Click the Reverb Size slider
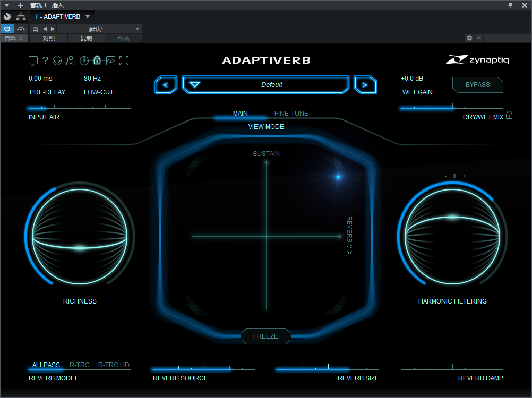The width and height of the screenshot is (532, 398). (328, 368)
